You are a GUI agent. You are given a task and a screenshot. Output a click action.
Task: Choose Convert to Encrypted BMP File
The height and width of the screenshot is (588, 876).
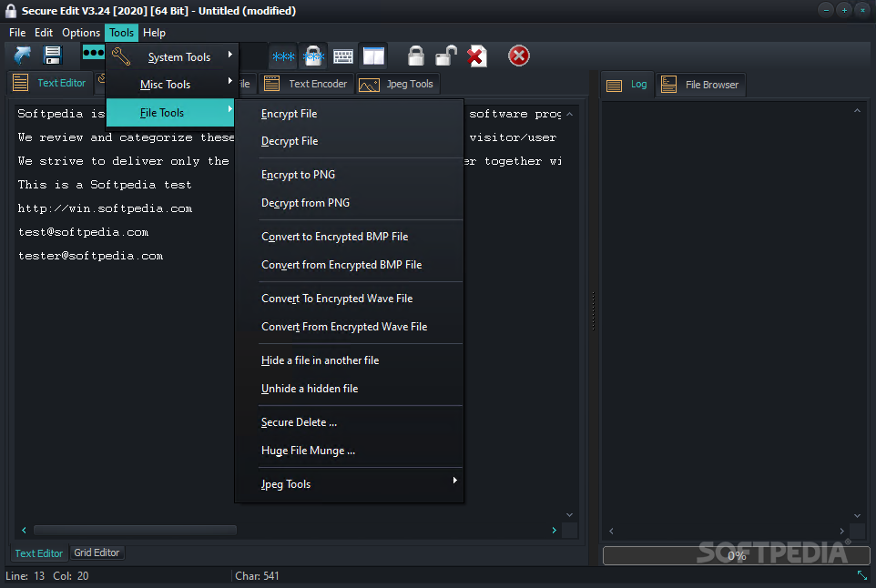coord(350,237)
